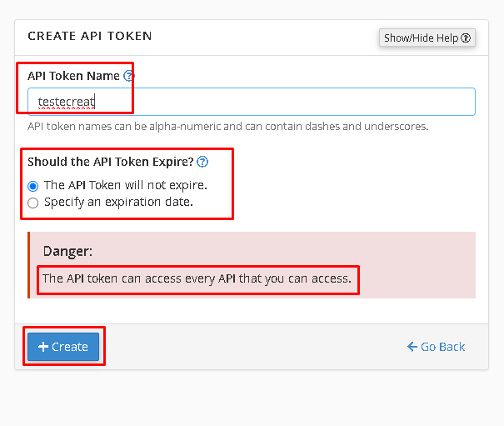This screenshot has height=426, width=504.
Task: Click the 'API Token Name' label
Action: tap(73, 76)
